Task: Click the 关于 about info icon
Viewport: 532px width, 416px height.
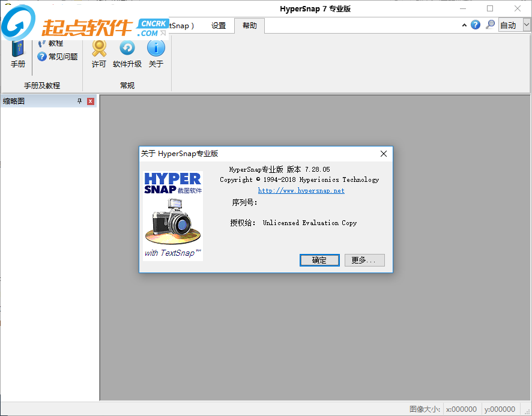Action: pyautogui.click(x=156, y=54)
